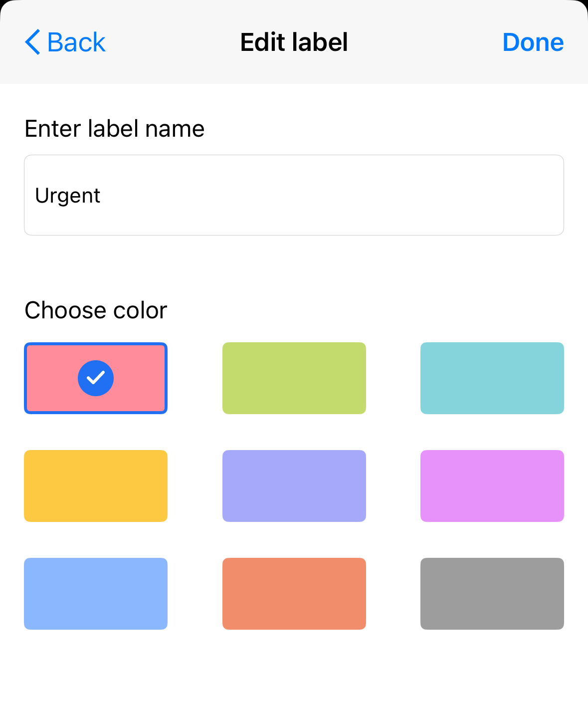Click the Edit label title
588x722 pixels.
294,42
